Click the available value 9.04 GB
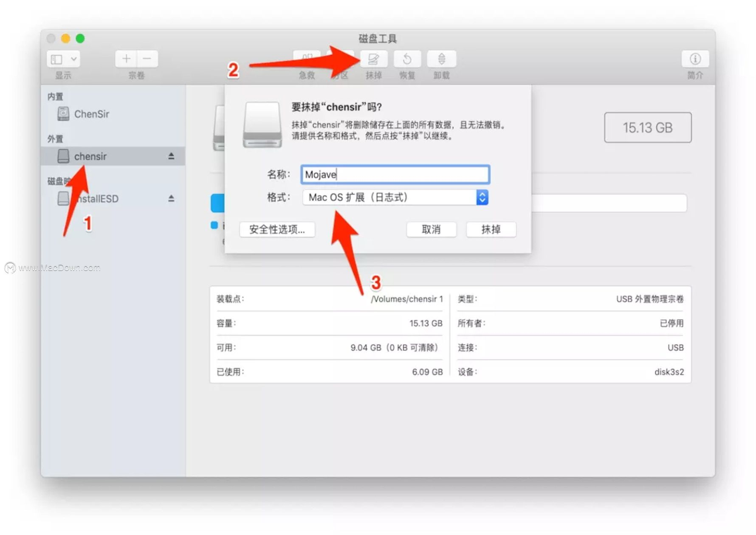 (x=394, y=347)
